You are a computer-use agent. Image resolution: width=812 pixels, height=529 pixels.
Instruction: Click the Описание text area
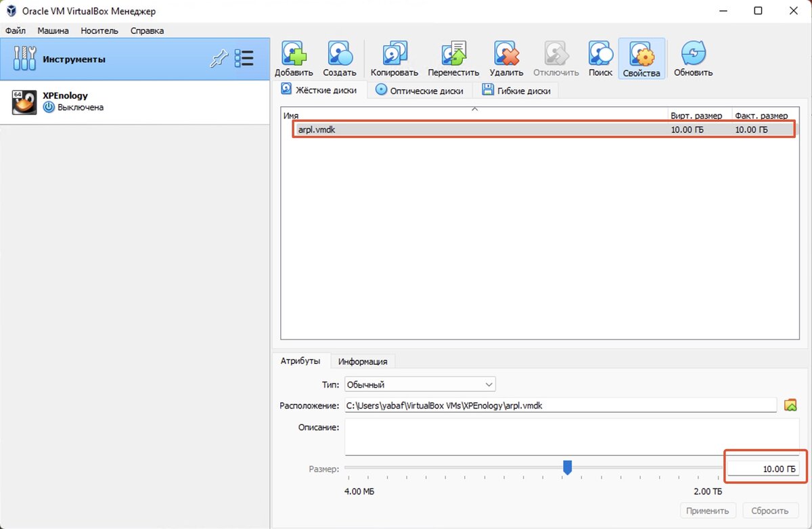coord(571,437)
